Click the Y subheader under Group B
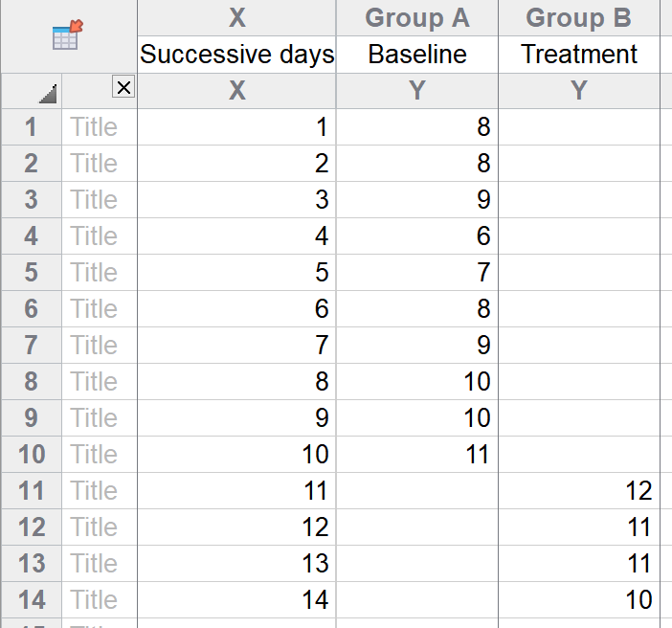This screenshot has height=628, width=672. (x=578, y=90)
